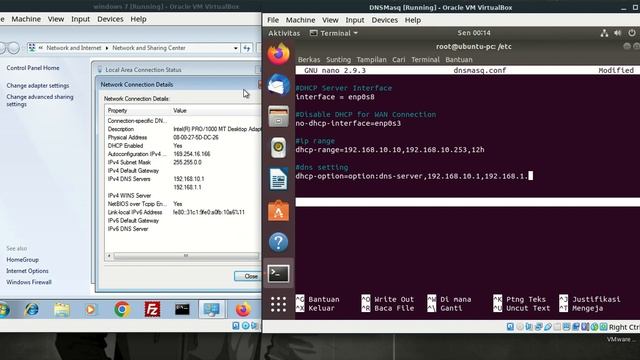Image resolution: width=640 pixels, height=360 pixels.
Task: Select Control Panel network taskbar item
Action: [x=212, y=310]
